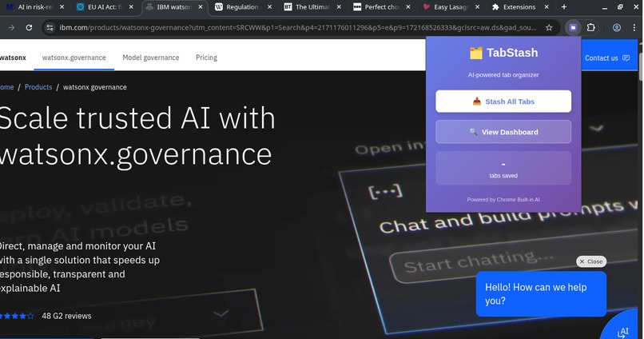Close the Regulation tab
The height and width of the screenshot is (339, 644).
(269, 7)
